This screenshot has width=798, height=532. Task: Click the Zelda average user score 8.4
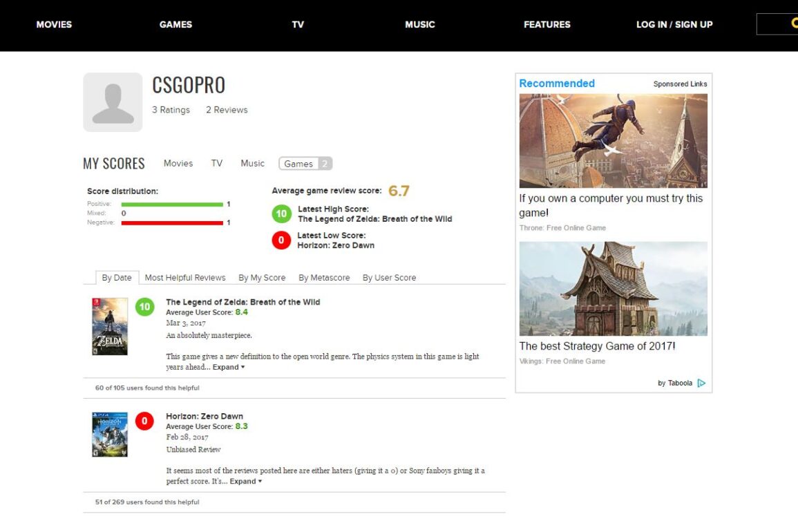pyautogui.click(x=241, y=312)
